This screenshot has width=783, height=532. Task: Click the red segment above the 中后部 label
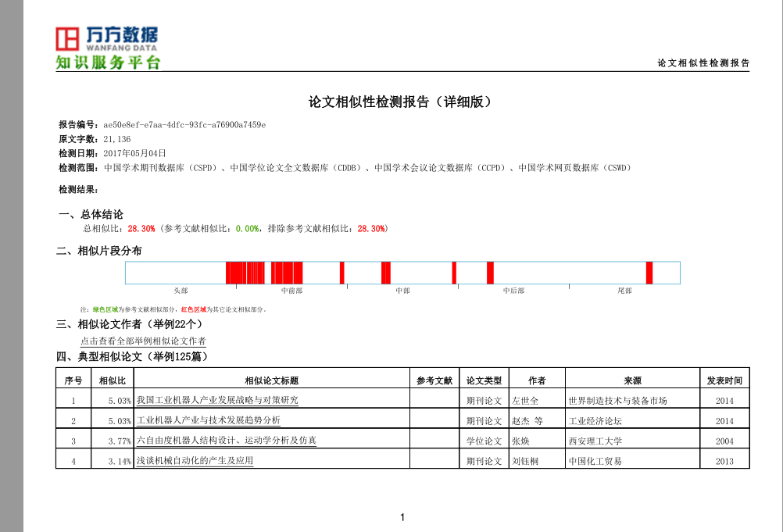point(491,273)
